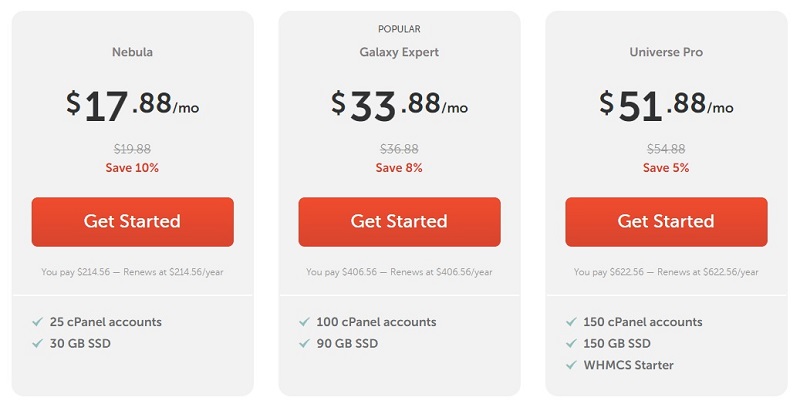Click the Save 10% discount text
Screen dimensions: 800x404
tap(132, 168)
